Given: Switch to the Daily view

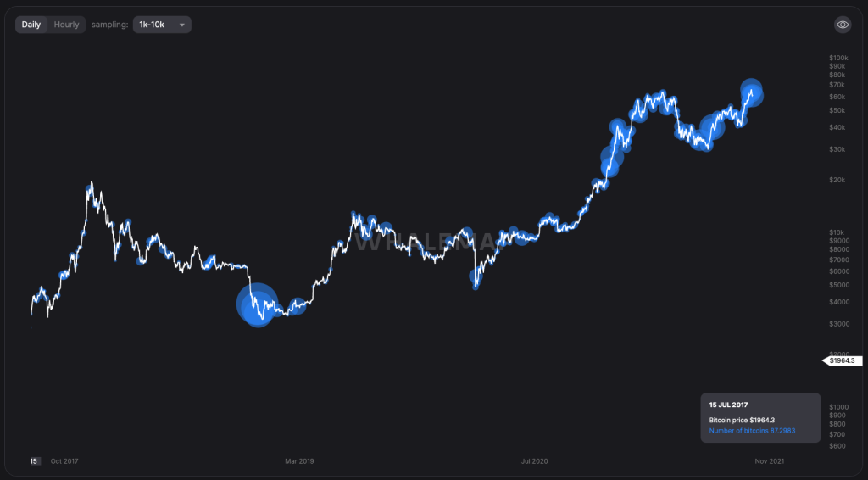Looking at the screenshot, I should click(31, 25).
